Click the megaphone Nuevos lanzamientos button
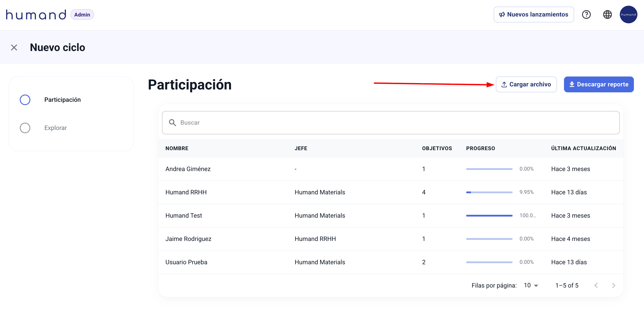This screenshot has height=328, width=644. [533, 15]
